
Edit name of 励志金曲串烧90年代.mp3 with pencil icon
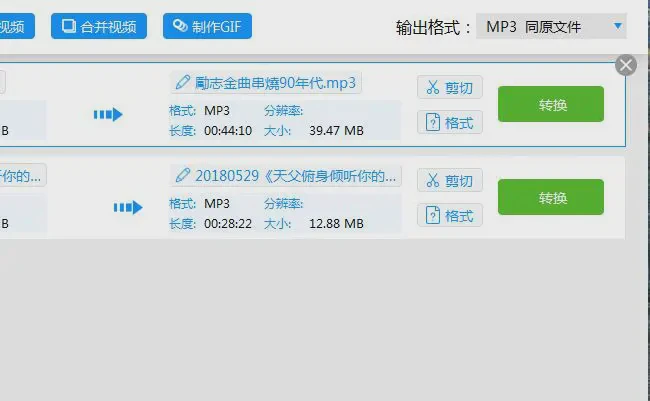(x=182, y=83)
